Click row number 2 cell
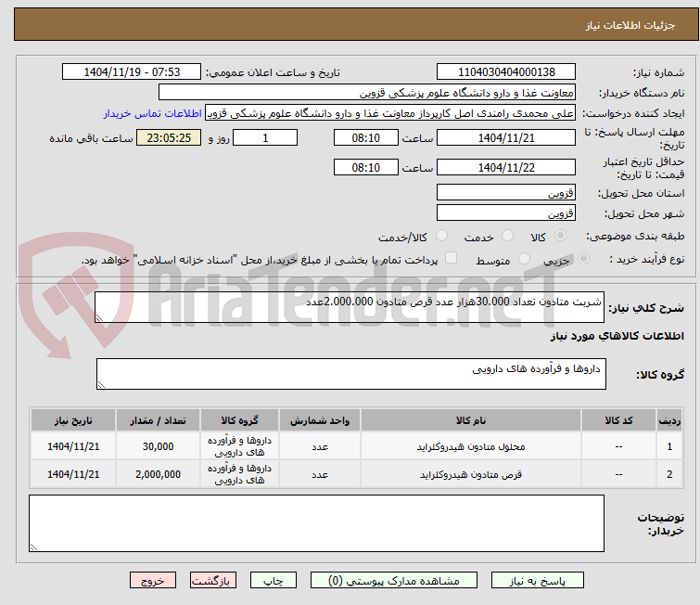The image size is (700, 605). (669, 474)
